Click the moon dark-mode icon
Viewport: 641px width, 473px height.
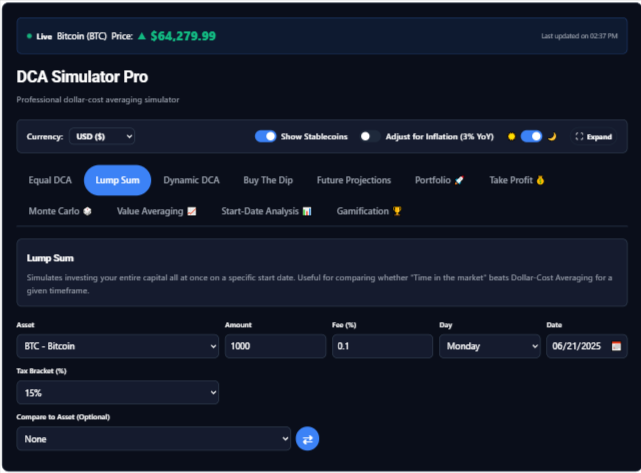[552, 137]
